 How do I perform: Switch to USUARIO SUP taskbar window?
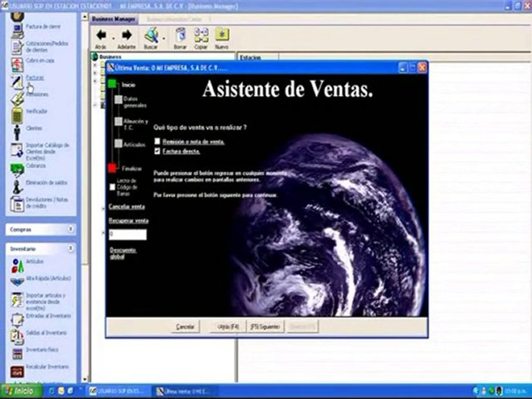coord(117,391)
